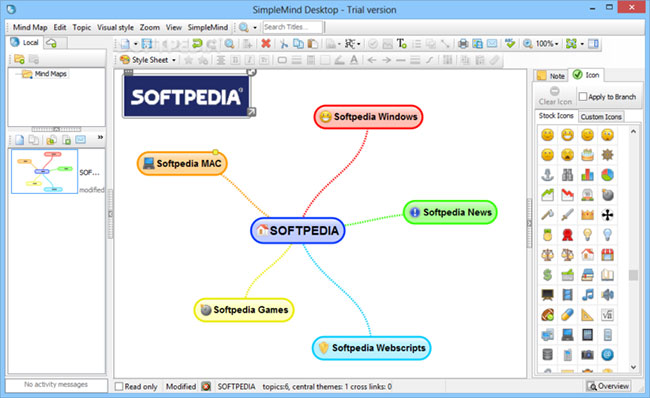Click the central SOFTPEDIA topic
Screen dimensions: 650x398
point(298,231)
